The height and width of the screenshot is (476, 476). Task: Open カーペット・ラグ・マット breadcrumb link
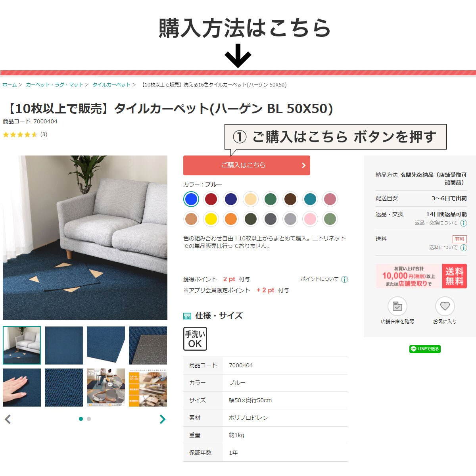coord(54,85)
